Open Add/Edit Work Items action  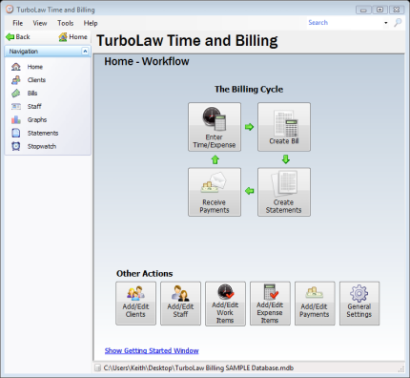(225, 304)
